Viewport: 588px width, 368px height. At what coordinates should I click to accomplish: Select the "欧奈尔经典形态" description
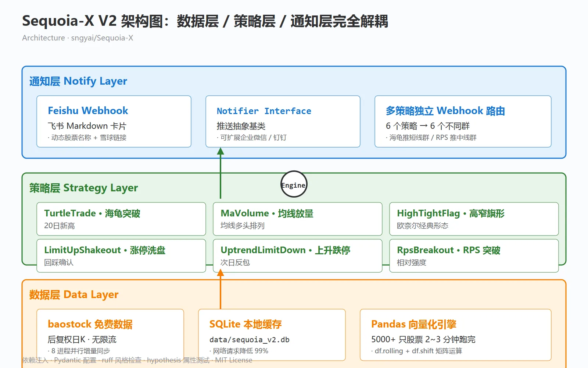(x=423, y=226)
